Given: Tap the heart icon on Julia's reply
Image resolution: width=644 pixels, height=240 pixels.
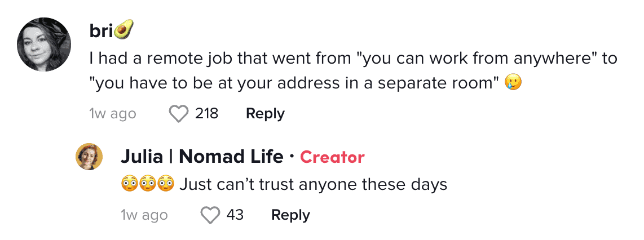Looking at the screenshot, I should [210, 215].
